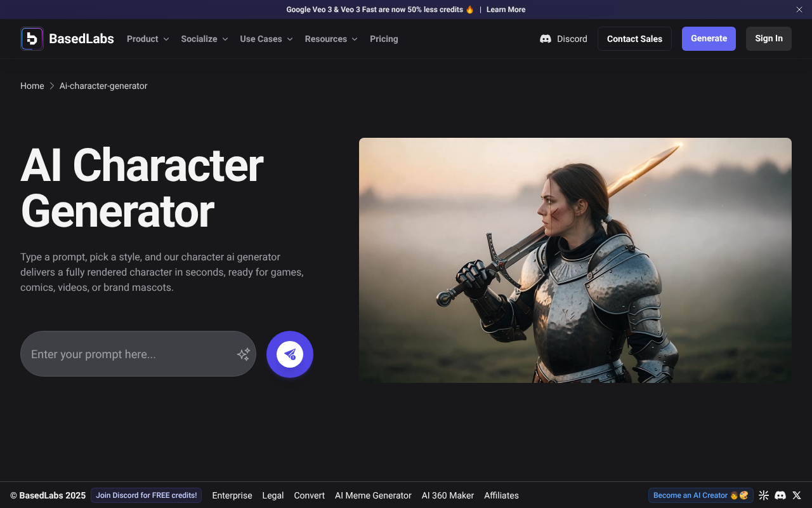
Task: Open the Socialize dropdown
Action: click(204, 39)
